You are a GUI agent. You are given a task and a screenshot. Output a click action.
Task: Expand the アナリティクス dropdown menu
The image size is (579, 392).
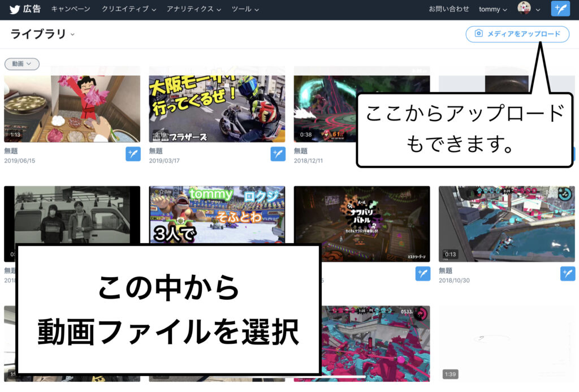193,9
